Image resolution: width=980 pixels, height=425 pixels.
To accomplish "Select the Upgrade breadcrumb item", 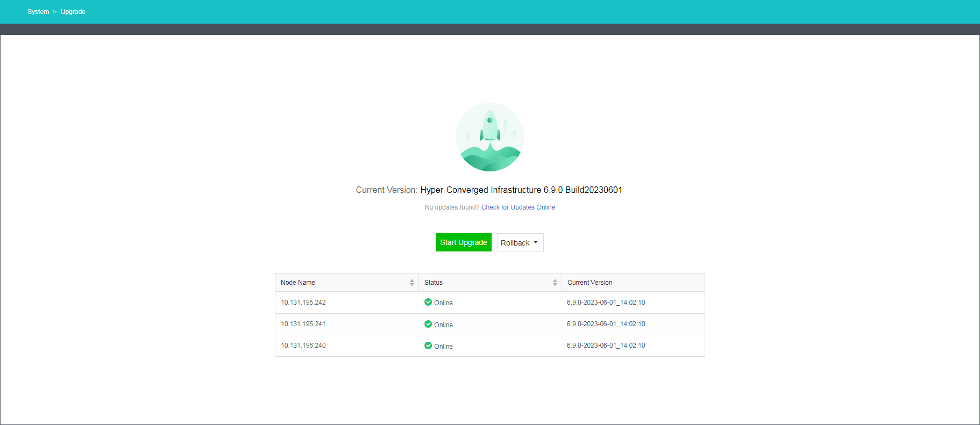I will pyautogui.click(x=73, y=12).
